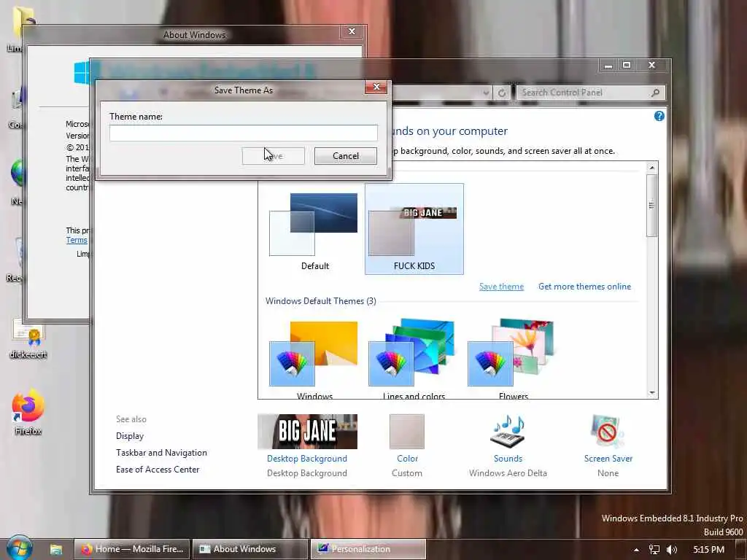Click the address bar refresh button
This screenshot has height=560, width=747.
click(x=502, y=93)
